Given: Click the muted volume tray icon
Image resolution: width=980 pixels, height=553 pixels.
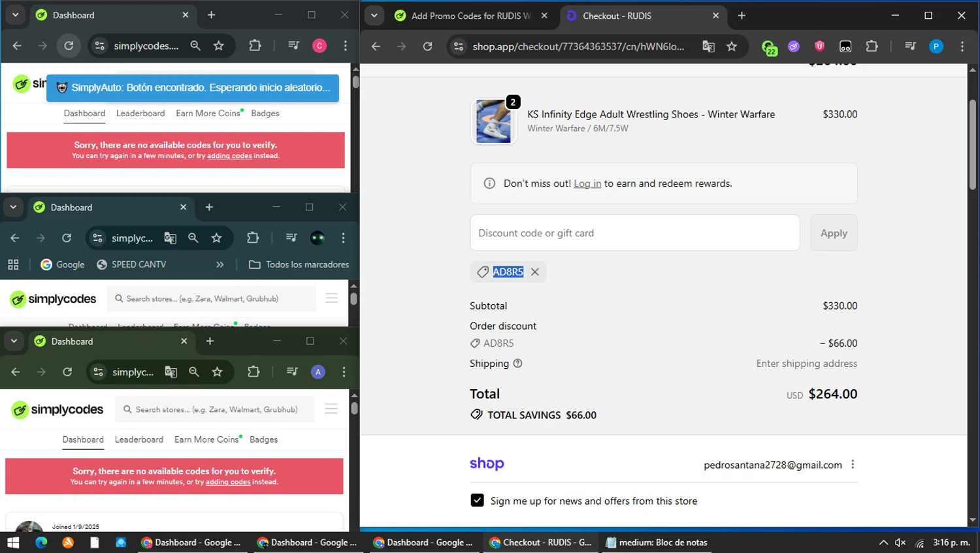Looking at the screenshot, I should [x=900, y=543].
